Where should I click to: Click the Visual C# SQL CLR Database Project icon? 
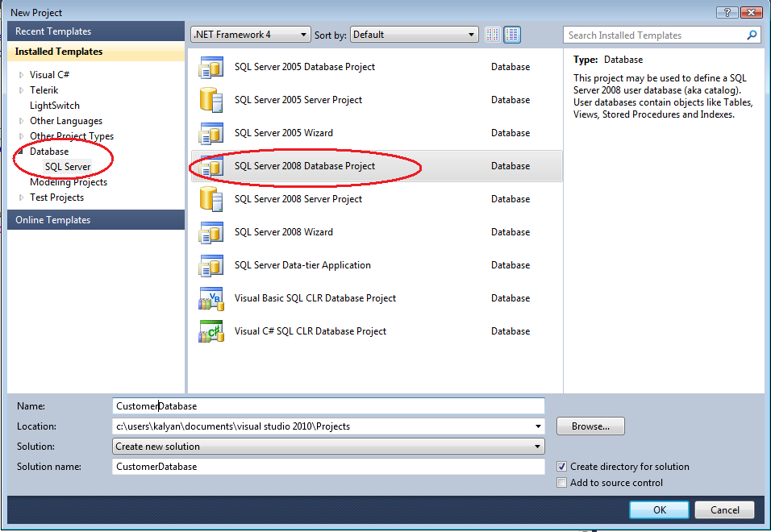point(211,331)
